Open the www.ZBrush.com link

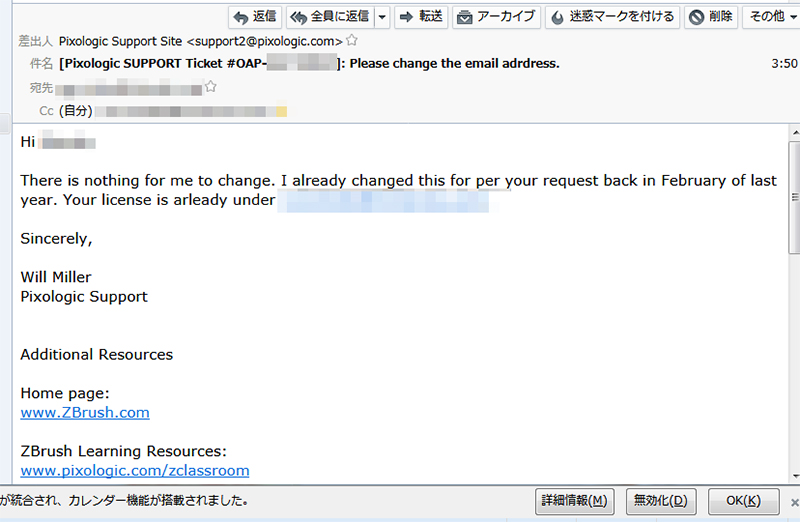(x=85, y=412)
